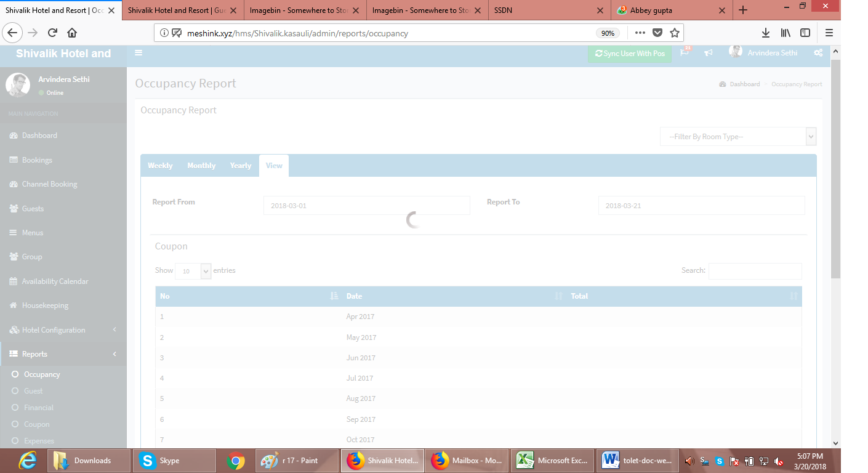This screenshot has width=868, height=473.
Task: Open the settings gears icon in header
Action: point(818,53)
